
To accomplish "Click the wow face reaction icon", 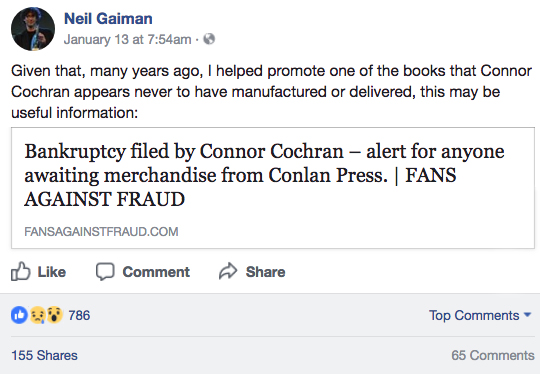I will pyautogui.click(x=54, y=315).
